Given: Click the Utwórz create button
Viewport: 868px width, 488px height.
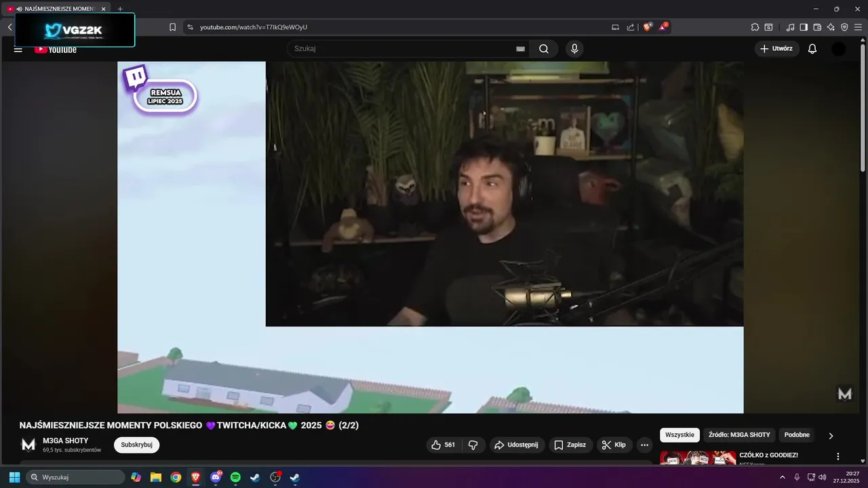Looking at the screenshot, I should click(776, 49).
